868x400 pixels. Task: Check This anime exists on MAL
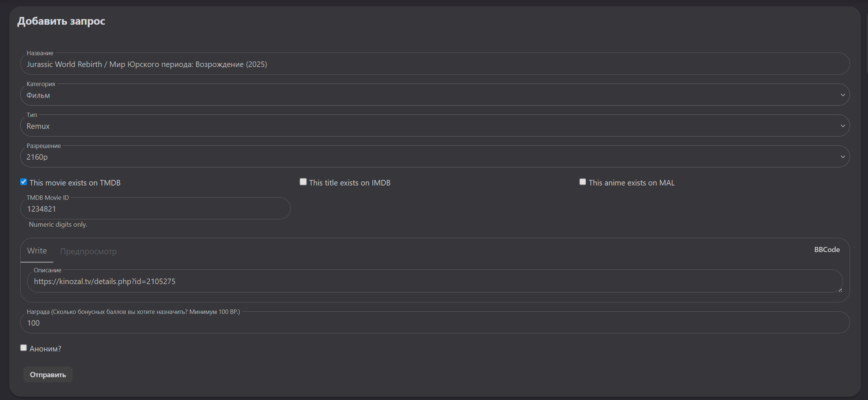point(582,182)
